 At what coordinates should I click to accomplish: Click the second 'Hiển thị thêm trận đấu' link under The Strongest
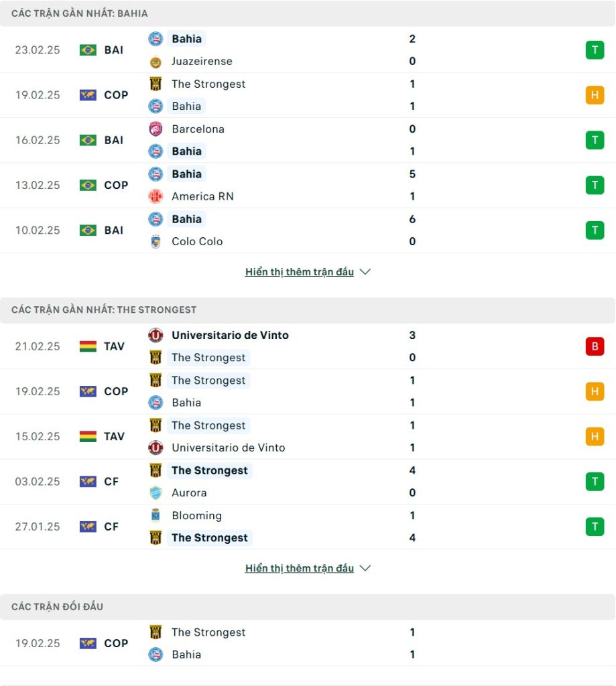(299, 568)
